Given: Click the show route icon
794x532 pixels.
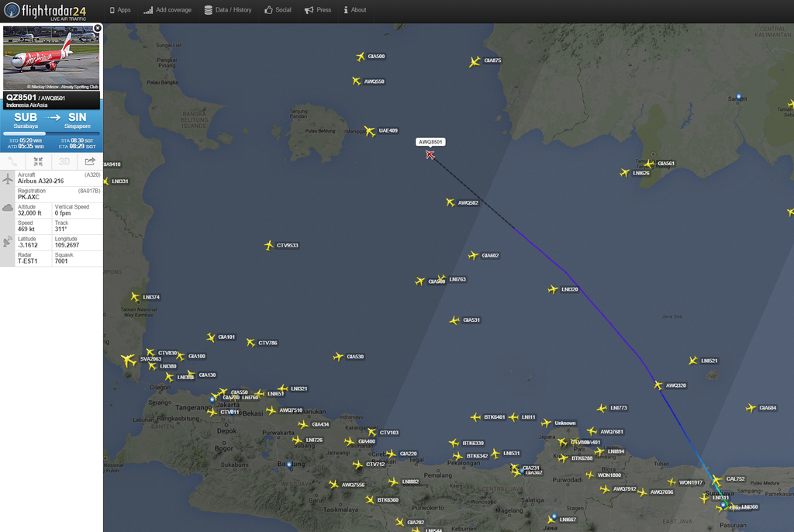Looking at the screenshot, I should (12, 161).
